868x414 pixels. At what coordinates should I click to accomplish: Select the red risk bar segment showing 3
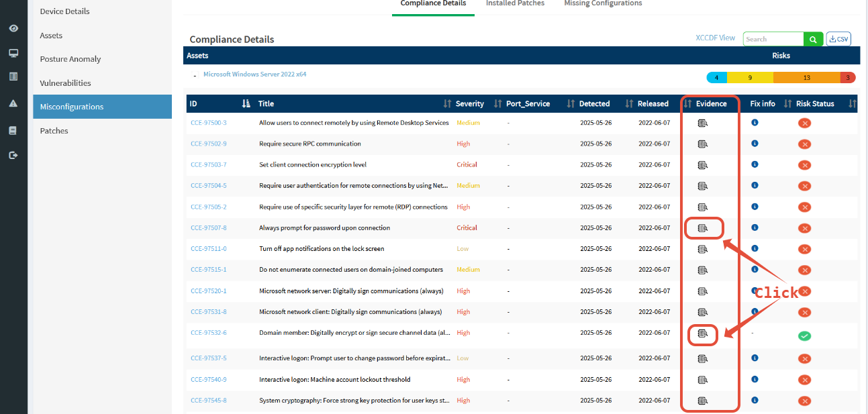(x=847, y=78)
